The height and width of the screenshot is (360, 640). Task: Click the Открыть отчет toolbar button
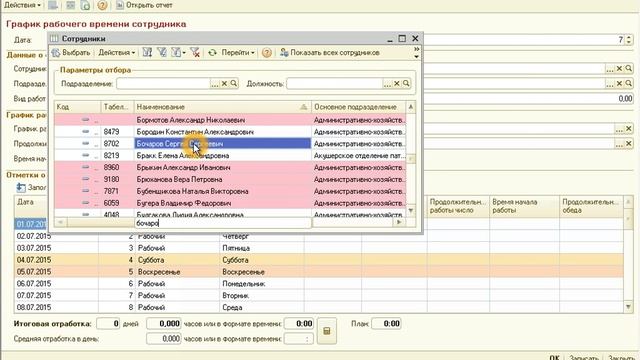144,5
